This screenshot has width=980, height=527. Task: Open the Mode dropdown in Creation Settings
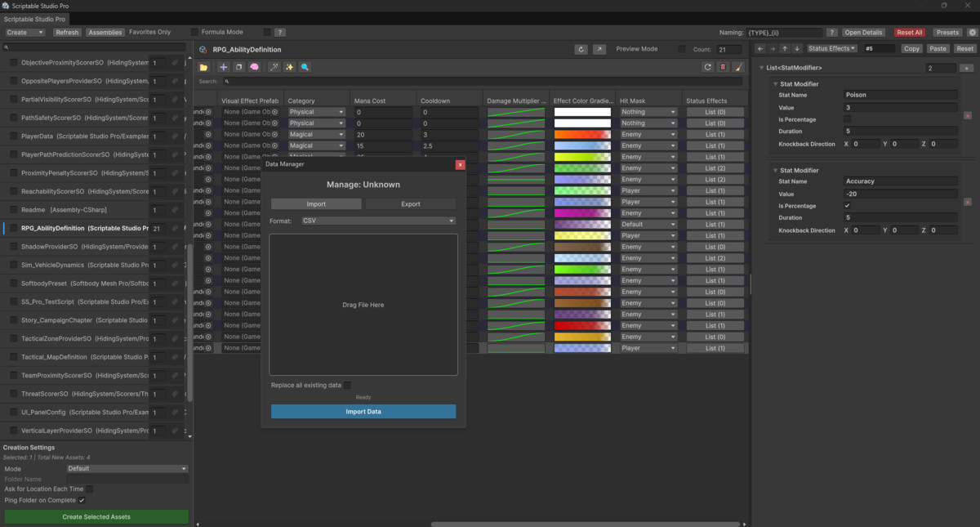pyautogui.click(x=127, y=468)
